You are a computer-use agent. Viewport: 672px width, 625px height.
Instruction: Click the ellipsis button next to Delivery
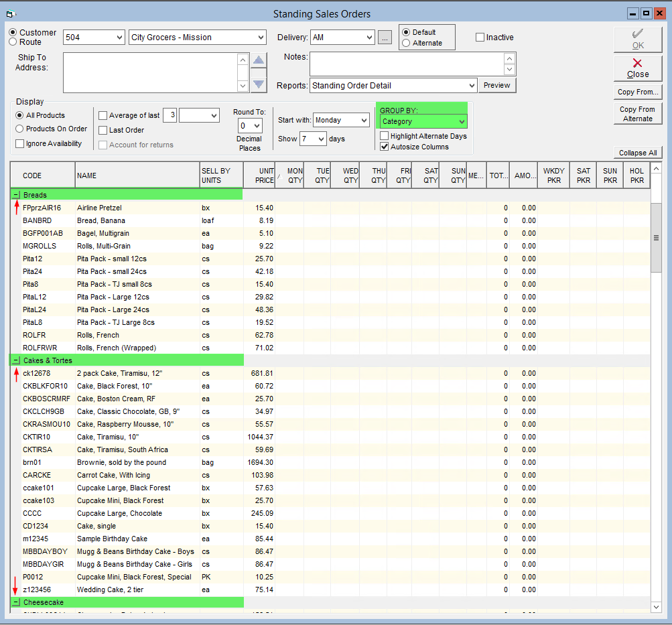385,38
